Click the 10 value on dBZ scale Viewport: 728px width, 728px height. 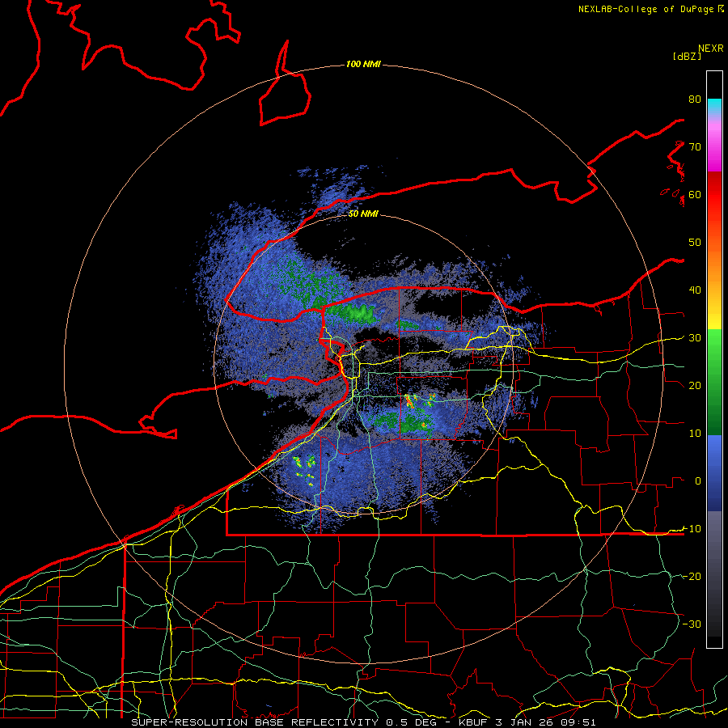(x=695, y=434)
